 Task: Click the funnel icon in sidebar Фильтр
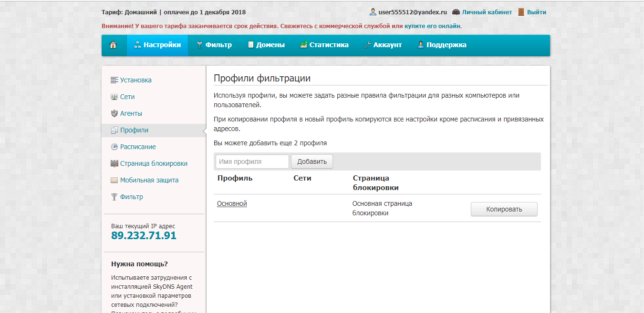tap(114, 197)
